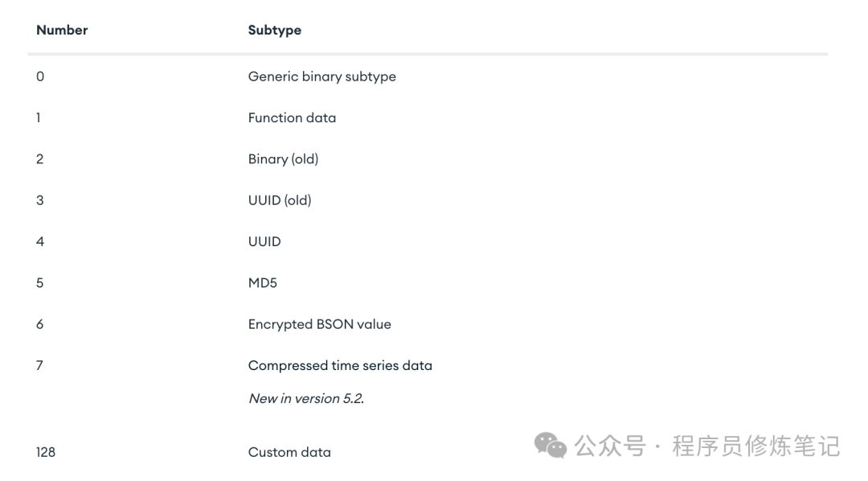This screenshot has width=868, height=481.
Task: Click the Number column header
Action: 62,31
